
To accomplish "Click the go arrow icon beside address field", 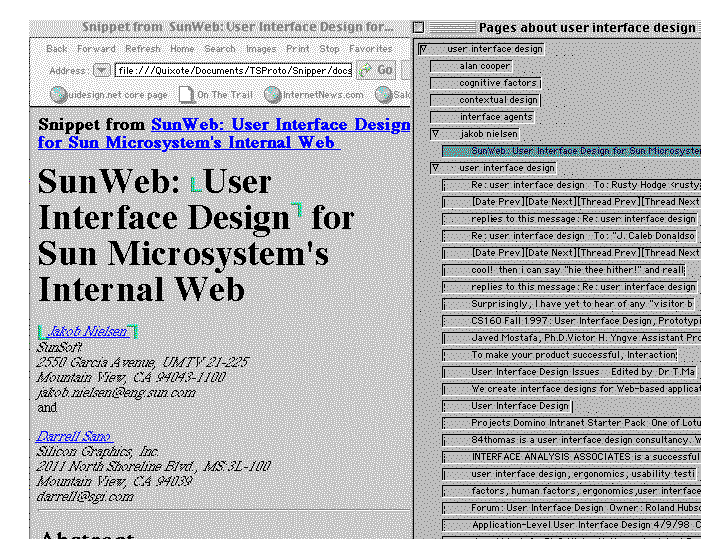I will pyautogui.click(x=365, y=70).
